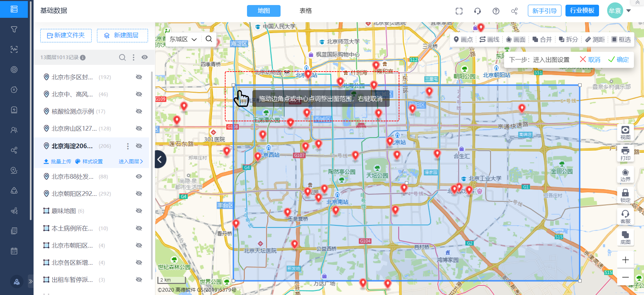Open user account dropdown arrow
This screenshot has width=644, height=295.
[629, 11]
